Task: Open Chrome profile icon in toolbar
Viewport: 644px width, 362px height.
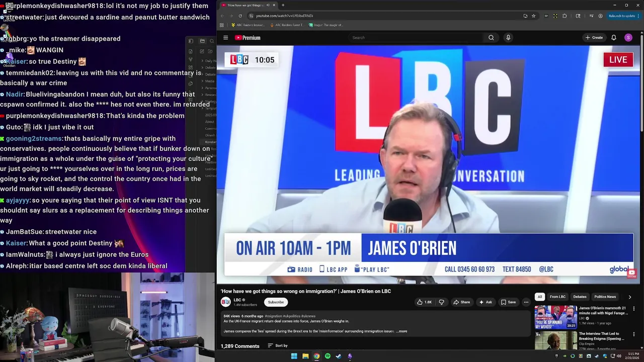Action: [600, 16]
